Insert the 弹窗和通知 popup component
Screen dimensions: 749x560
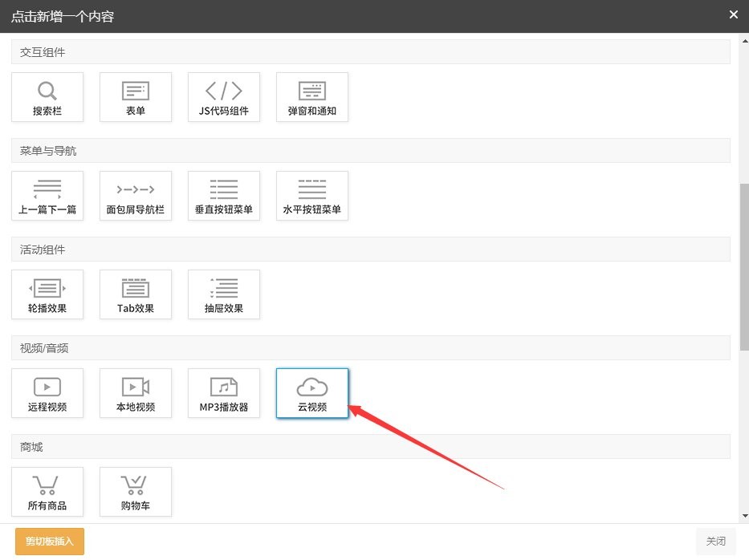(312, 97)
